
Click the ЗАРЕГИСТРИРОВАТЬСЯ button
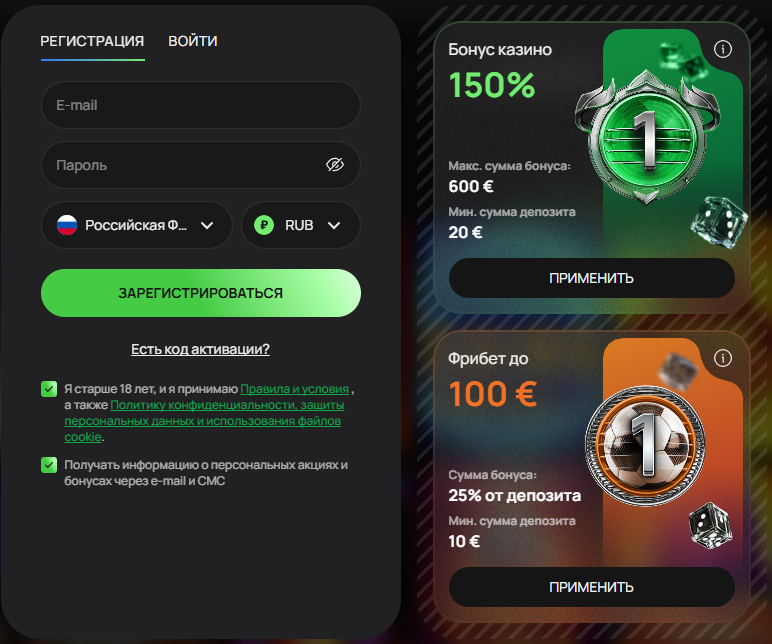point(201,293)
